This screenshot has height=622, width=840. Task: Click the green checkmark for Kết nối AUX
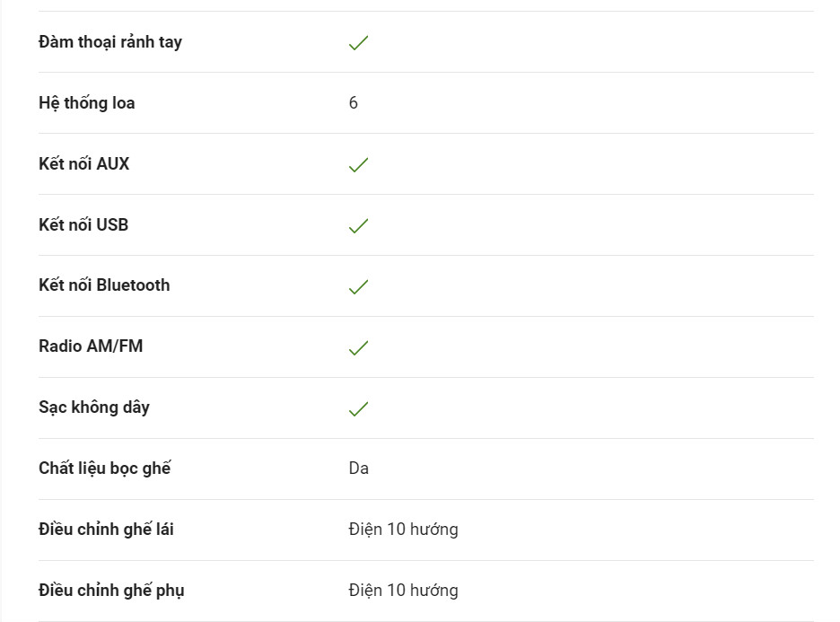(358, 165)
